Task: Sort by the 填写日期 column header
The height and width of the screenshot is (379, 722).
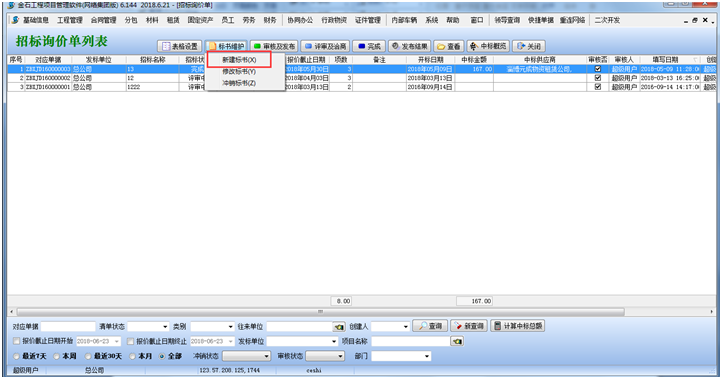Action: point(665,60)
